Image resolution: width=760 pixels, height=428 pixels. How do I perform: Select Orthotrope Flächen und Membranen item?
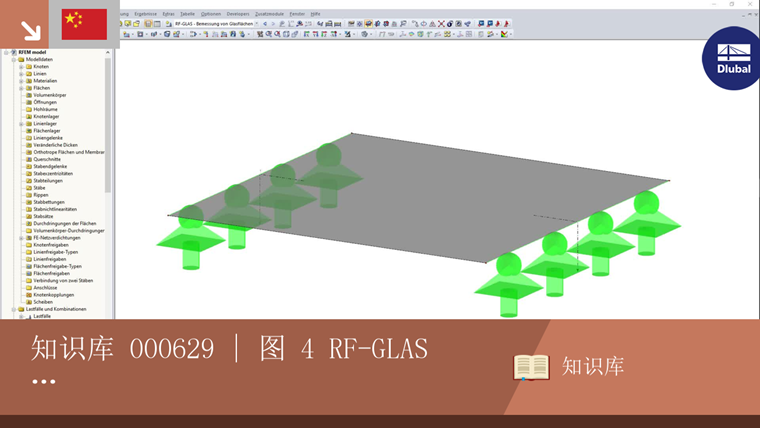pyautogui.click(x=69, y=152)
